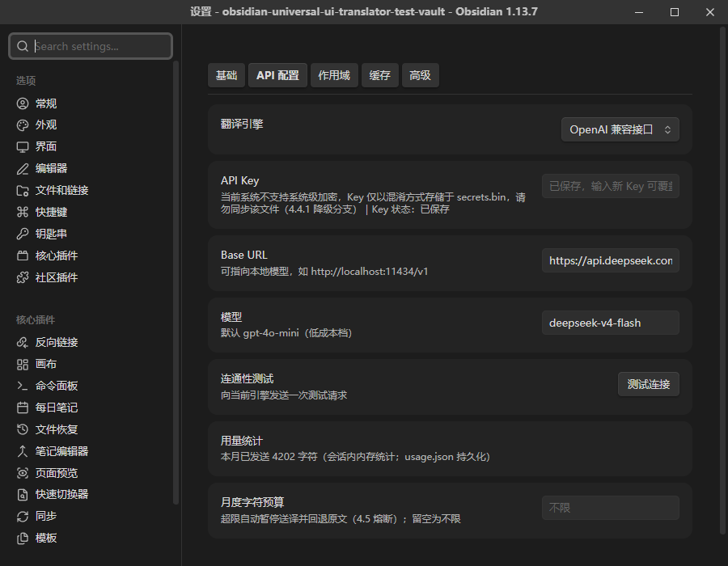Click the 快捷键 command-key icon

click(x=23, y=212)
